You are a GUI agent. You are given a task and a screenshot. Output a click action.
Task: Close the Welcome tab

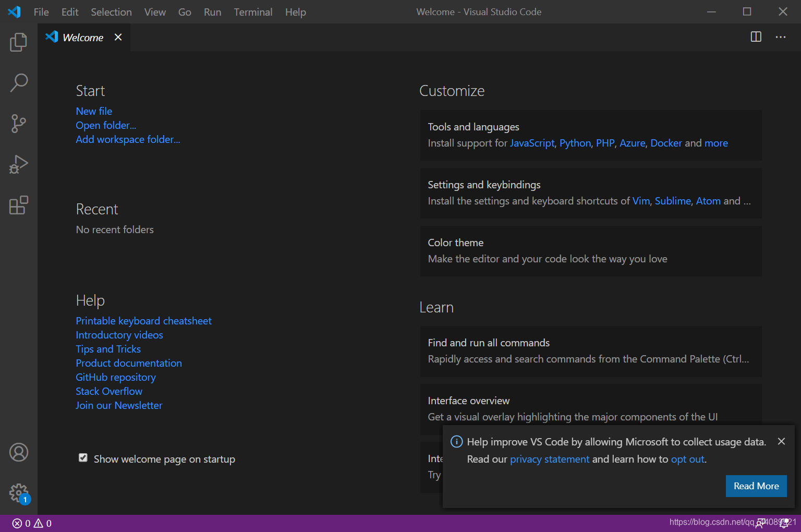(x=118, y=37)
